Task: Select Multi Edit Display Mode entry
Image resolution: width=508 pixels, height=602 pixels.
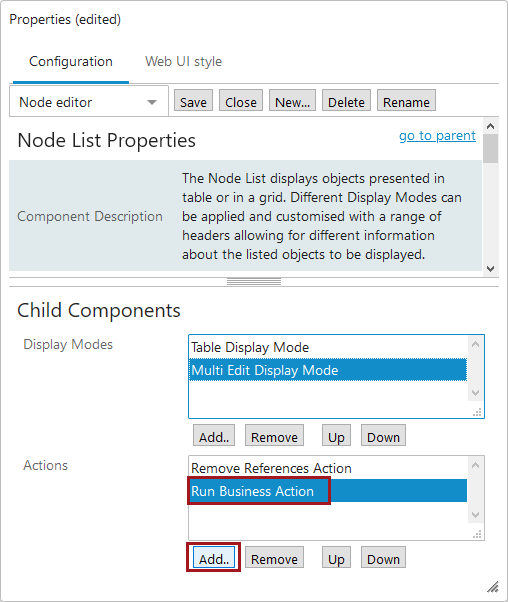Action: [328, 370]
